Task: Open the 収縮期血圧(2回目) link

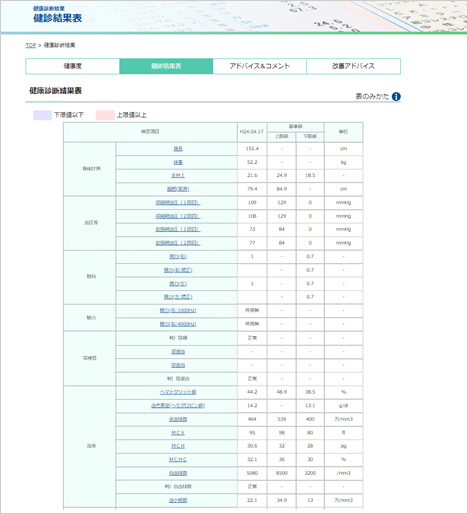Action: [178, 216]
